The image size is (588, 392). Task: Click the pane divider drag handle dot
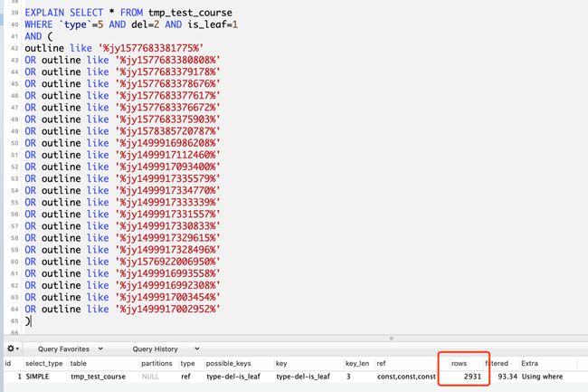pos(391,339)
